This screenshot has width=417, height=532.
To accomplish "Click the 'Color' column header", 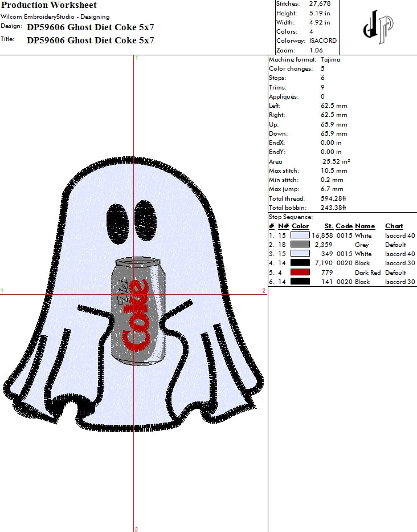I will 300,226.
